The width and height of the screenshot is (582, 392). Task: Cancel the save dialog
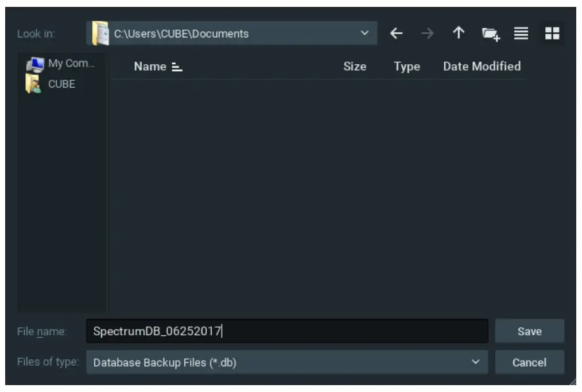tap(529, 362)
